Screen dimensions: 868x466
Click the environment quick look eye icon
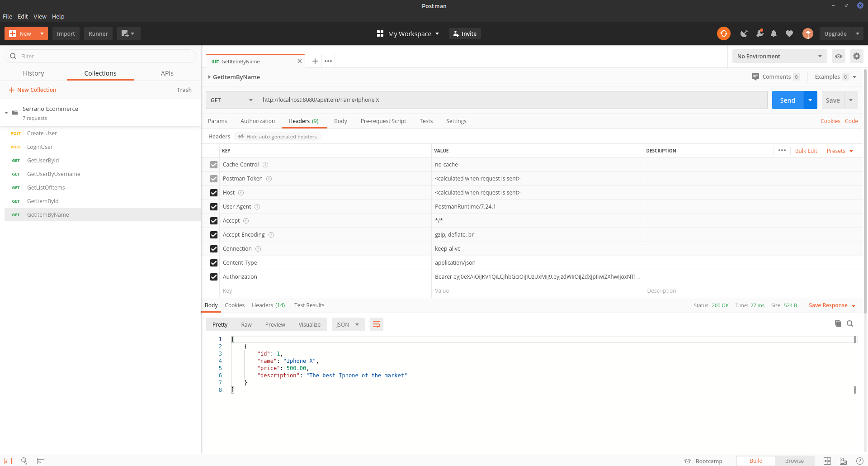click(x=839, y=56)
